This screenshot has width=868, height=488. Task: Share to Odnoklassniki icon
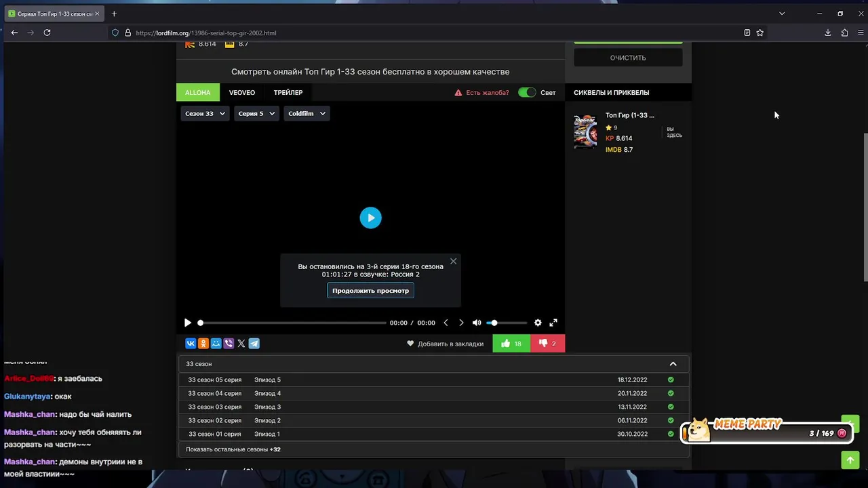click(203, 344)
